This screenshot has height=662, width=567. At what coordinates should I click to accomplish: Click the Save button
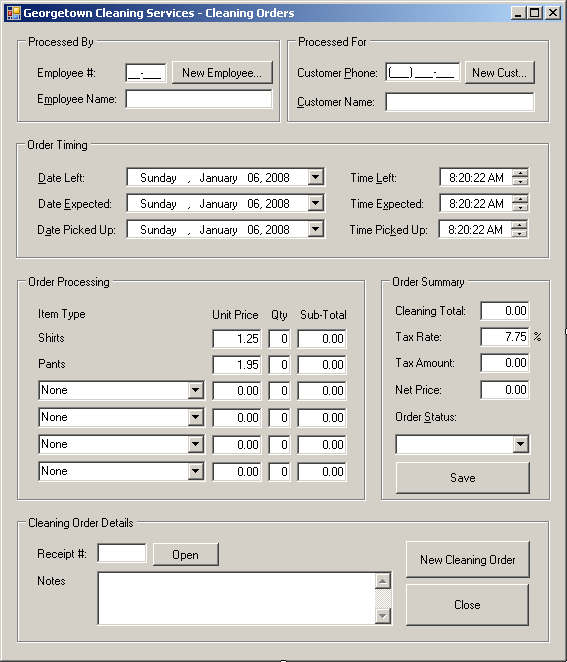(463, 478)
